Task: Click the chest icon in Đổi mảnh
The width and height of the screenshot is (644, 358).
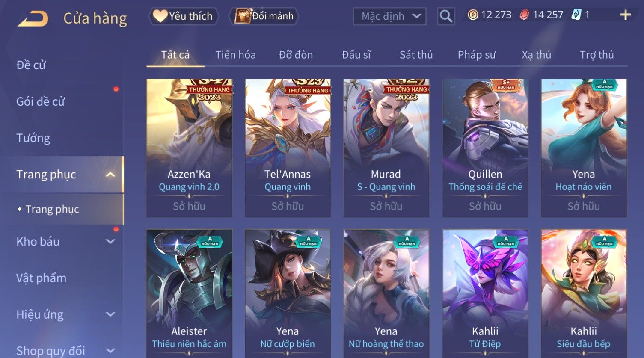Action: coord(242,16)
